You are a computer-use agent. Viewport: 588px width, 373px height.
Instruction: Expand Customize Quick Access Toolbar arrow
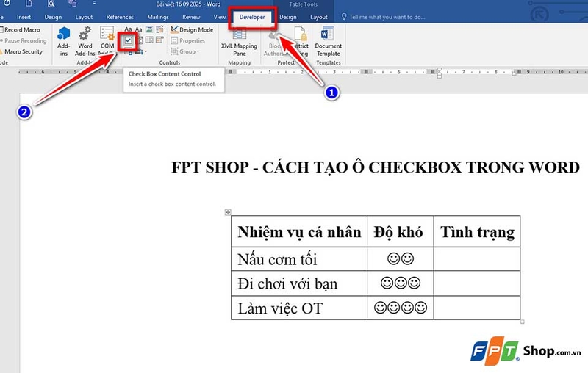click(x=94, y=4)
